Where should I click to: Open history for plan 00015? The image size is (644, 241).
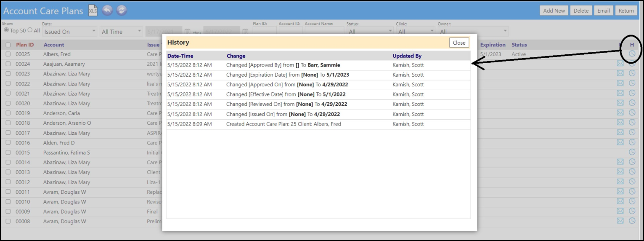[x=632, y=152]
